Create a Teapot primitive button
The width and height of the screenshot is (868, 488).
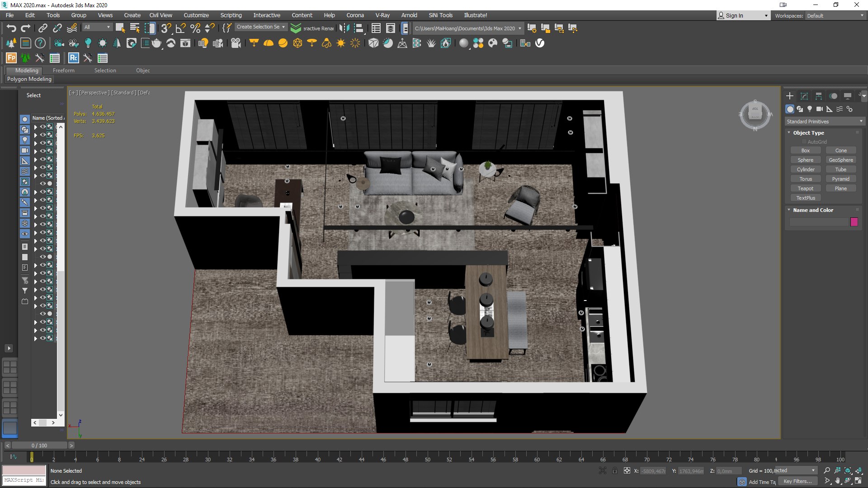tap(805, 188)
